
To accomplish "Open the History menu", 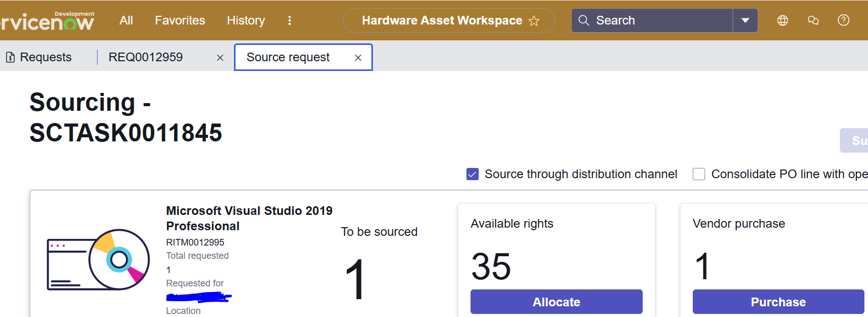I will click(246, 20).
